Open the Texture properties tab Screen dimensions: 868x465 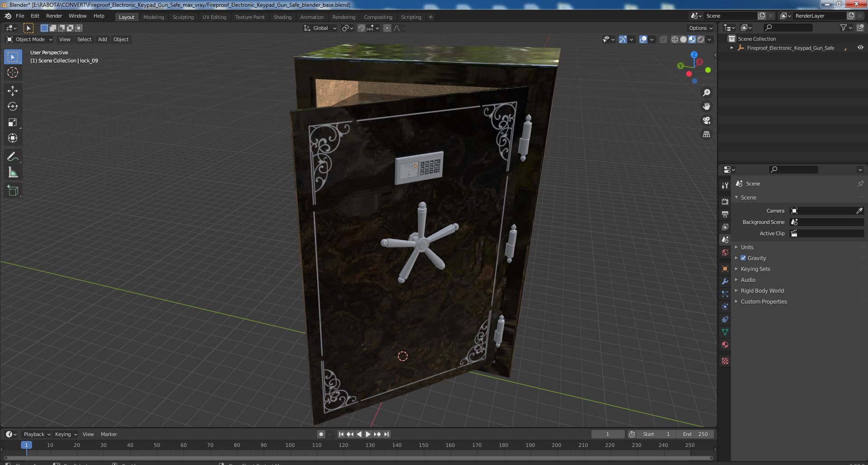click(x=725, y=361)
